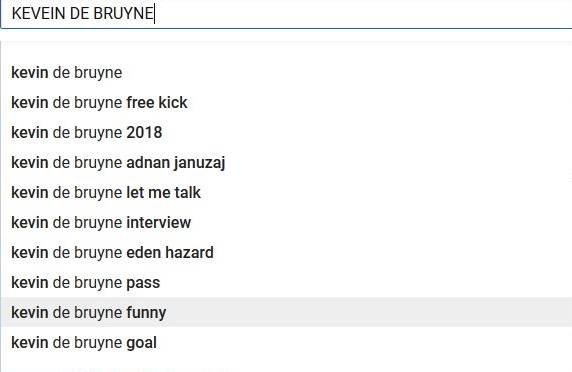Click the highlighted "kevin de bruyne funny" suggestion

click(x=286, y=312)
